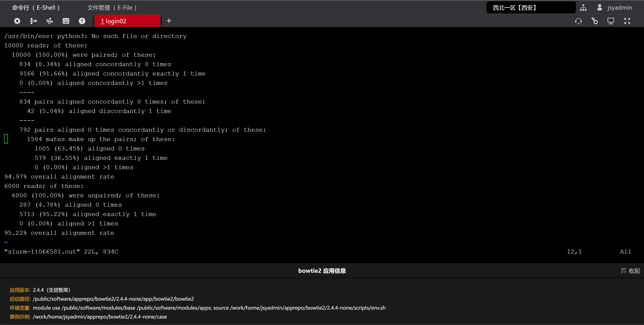Click the monitor display icon
644x325 pixels.
611,21
